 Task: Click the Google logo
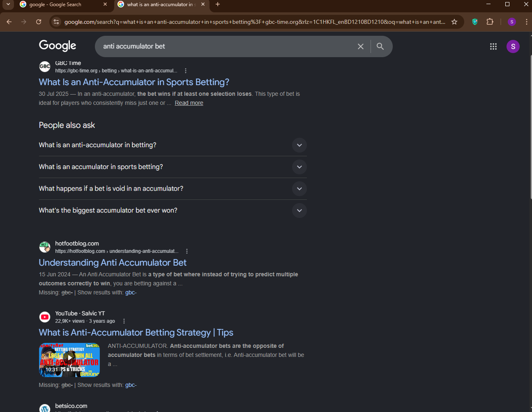[58, 46]
